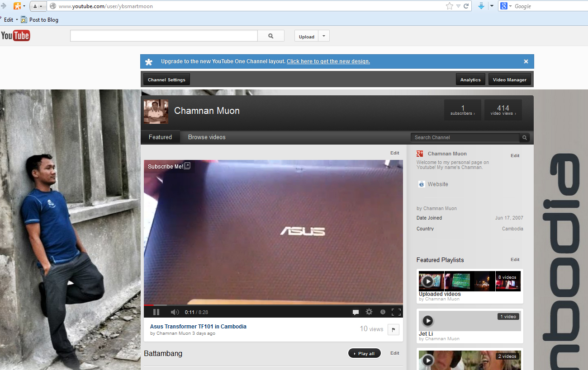Viewport: 588px width, 370px height.
Task: Open the user profile dropdown button in the browser toolbar
Action: (x=38, y=6)
